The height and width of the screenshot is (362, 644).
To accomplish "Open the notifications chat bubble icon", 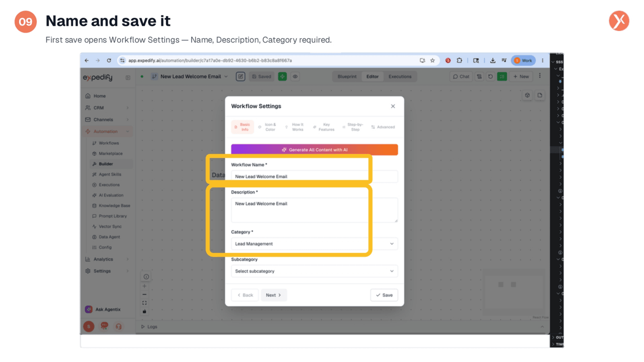I will pos(104,326).
